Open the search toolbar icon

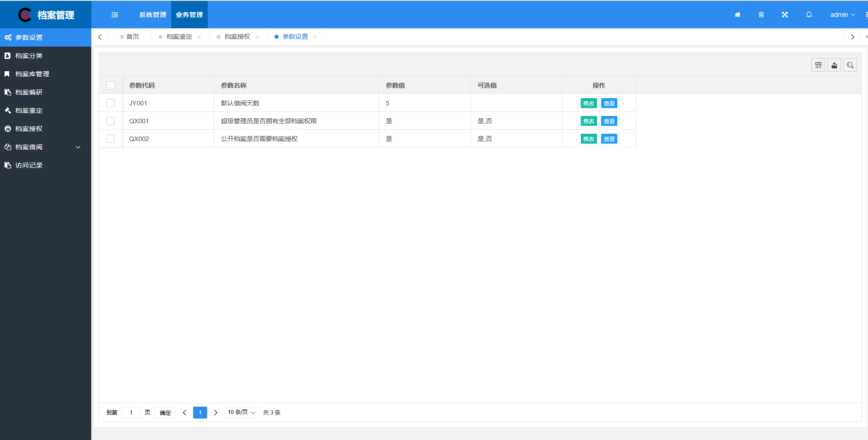(850, 64)
